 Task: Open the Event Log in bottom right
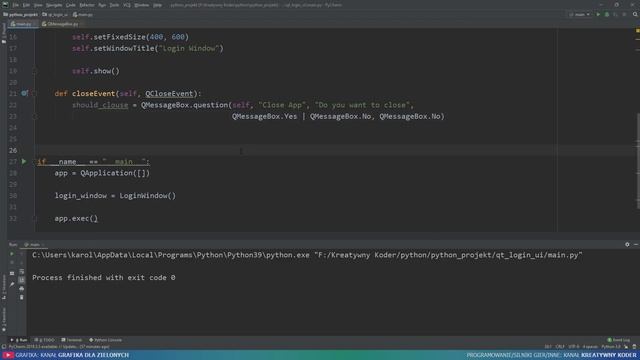coord(619,340)
